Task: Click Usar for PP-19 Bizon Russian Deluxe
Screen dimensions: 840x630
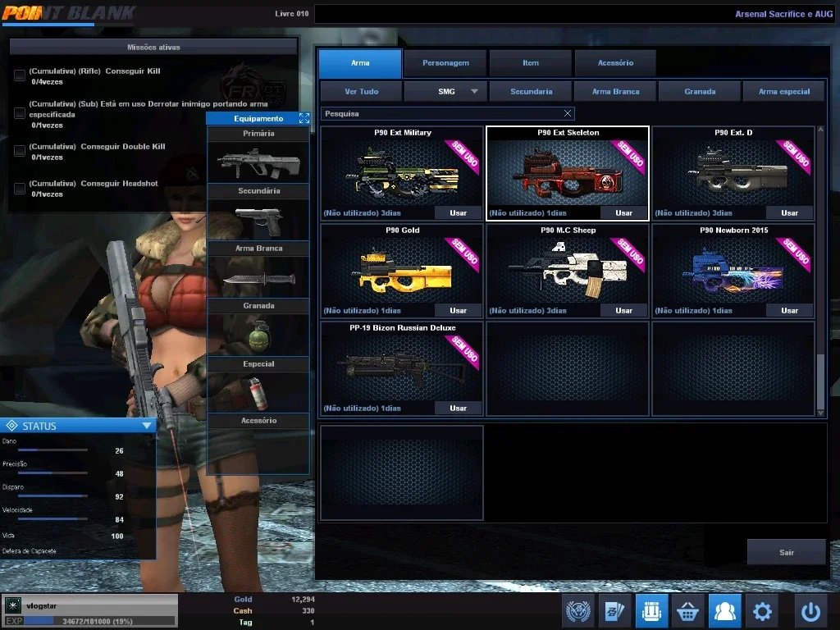Action: pyautogui.click(x=458, y=408)
